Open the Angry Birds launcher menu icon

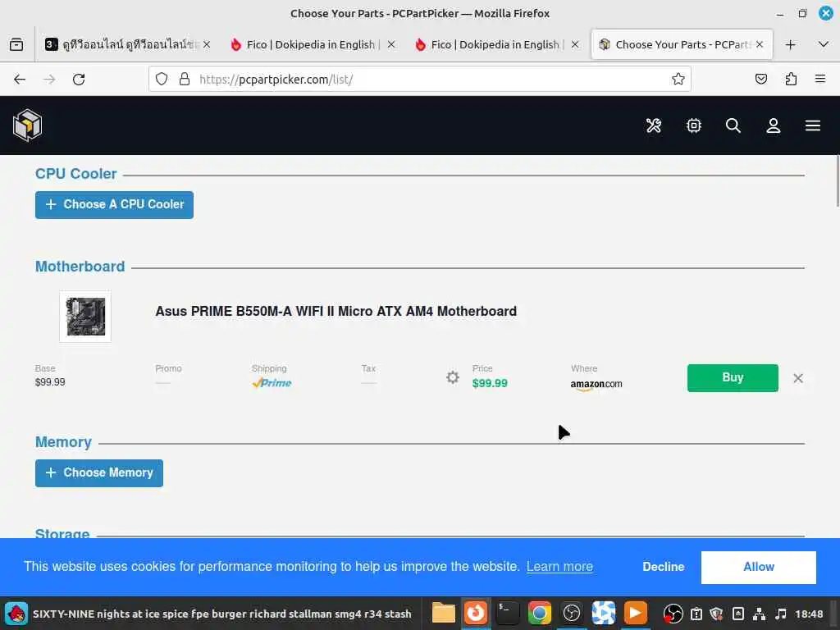(x=16, y=614)
